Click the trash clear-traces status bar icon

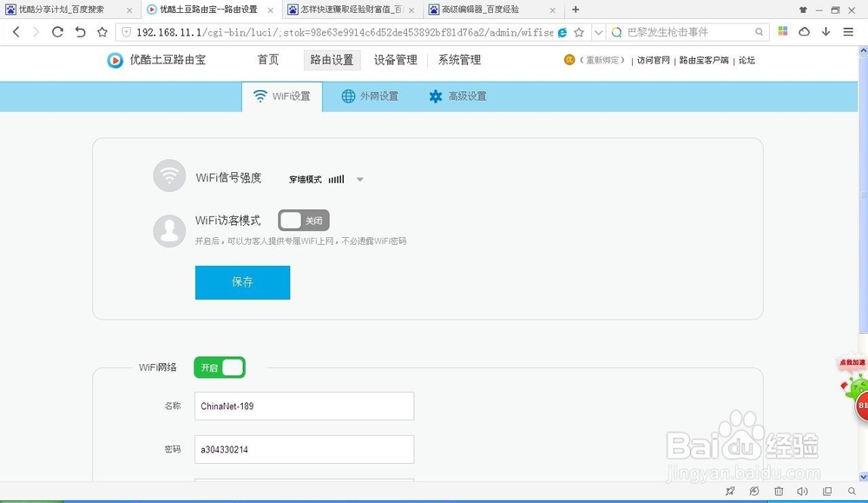(779, 491)
